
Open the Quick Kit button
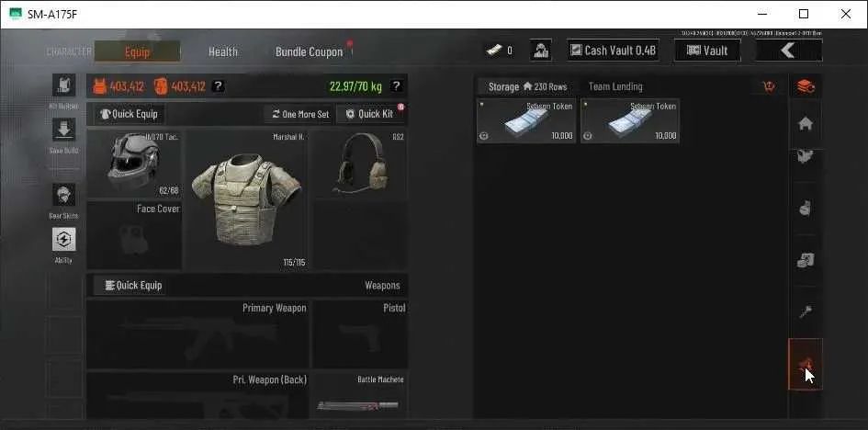pyautogui.click(x=370, y=114)
